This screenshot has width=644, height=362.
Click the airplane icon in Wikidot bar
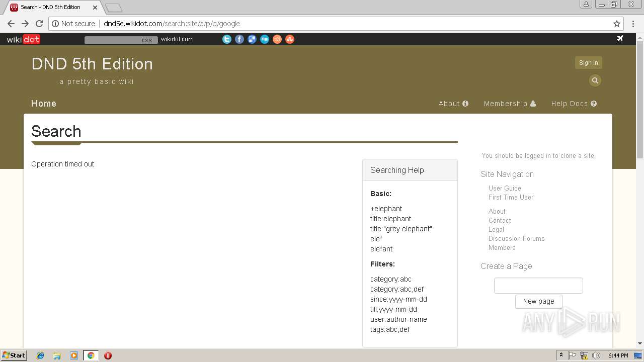620,39
